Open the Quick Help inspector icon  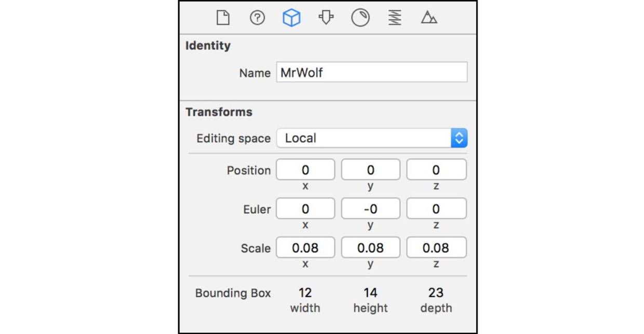(x=257, y=18)
